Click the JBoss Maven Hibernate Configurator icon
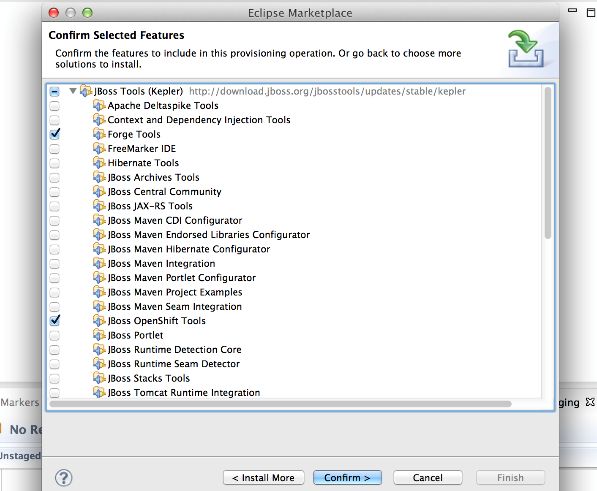Screen dimensions: 597x491 point(99,249)
